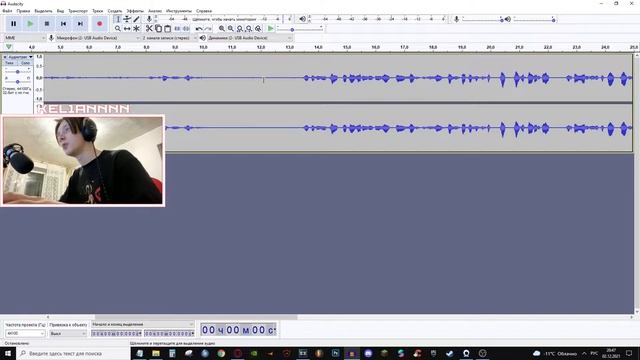Select the Envelope tool
This screenshot has width=640, height=360.
coord(127,19)
